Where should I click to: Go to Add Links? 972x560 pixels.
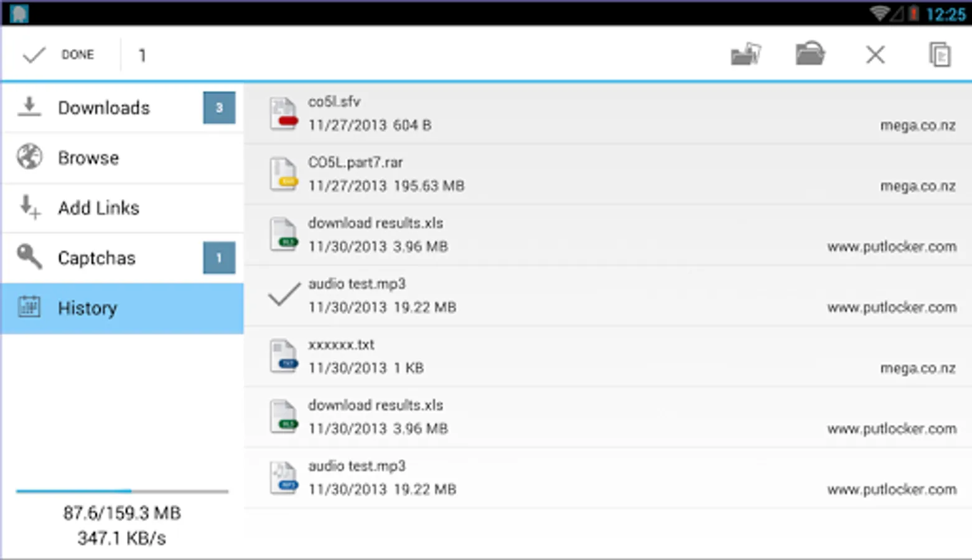pyautogui.click(x=123, y=208)
